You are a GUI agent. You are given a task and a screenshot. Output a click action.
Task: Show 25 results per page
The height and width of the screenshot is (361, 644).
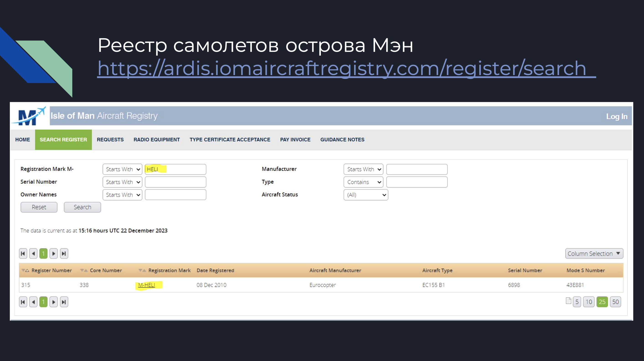602,302
